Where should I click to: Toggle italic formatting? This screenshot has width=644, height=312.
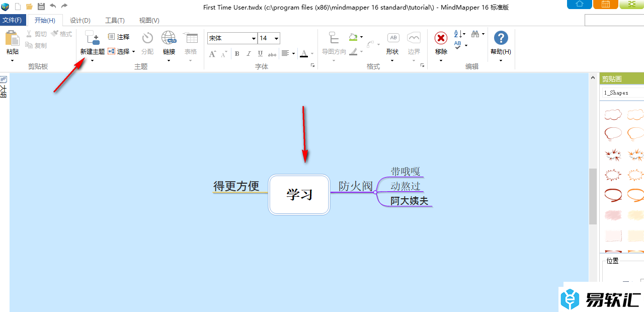(249, 53)
